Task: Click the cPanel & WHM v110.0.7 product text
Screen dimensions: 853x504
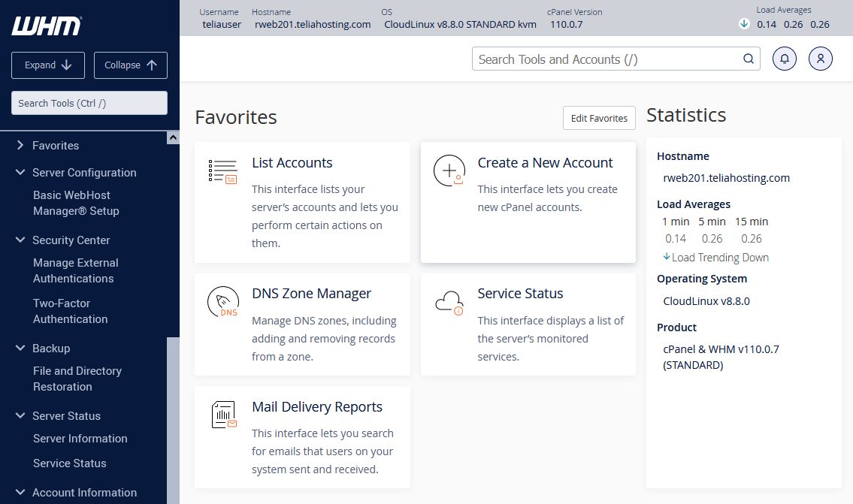Action: click(721, 357)
